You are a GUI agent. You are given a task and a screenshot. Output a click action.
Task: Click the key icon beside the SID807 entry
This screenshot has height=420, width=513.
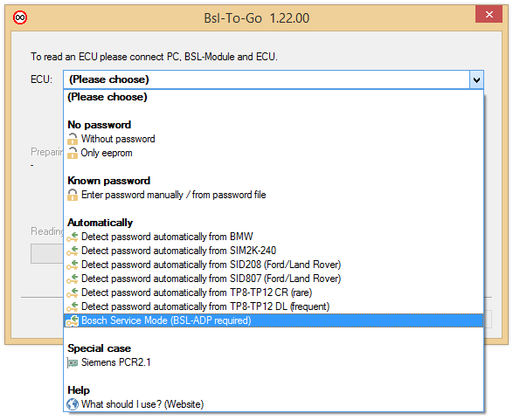pos(73,279)
